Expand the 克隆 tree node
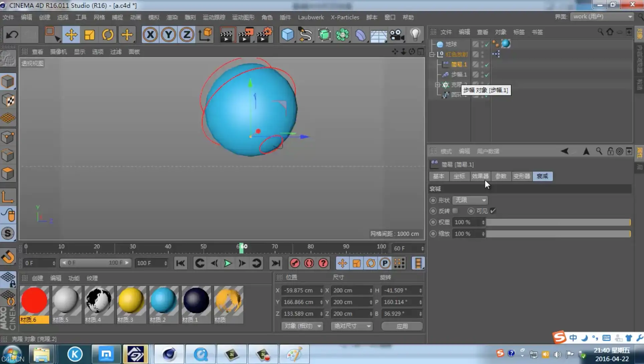644x364 pixels. [x=437, y=85]
